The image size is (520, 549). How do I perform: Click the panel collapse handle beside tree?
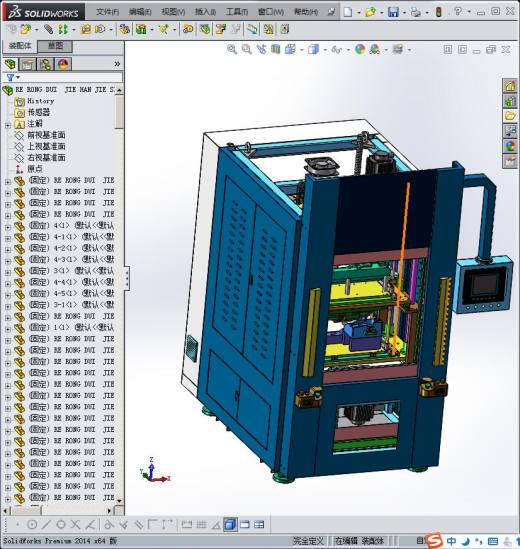coord(127,278)
